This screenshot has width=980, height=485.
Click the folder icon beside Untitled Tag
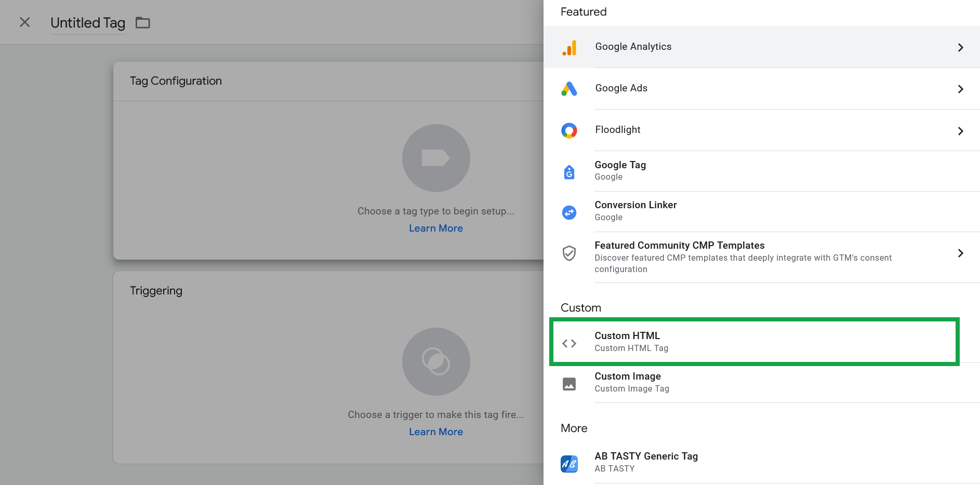point(142,22)
